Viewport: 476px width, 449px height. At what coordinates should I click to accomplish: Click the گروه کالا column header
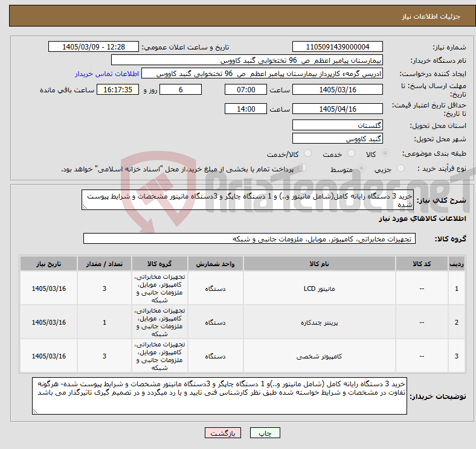tap(159, 264)
